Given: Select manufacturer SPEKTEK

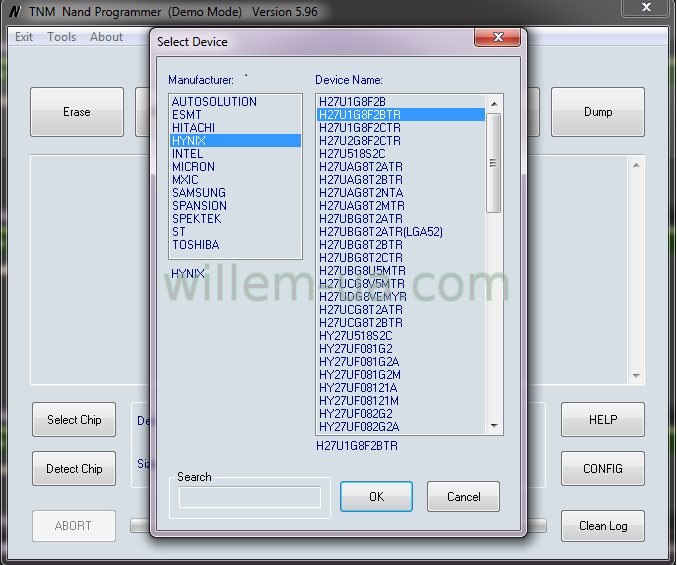Looking at the screenshot, I should point(236,219).
